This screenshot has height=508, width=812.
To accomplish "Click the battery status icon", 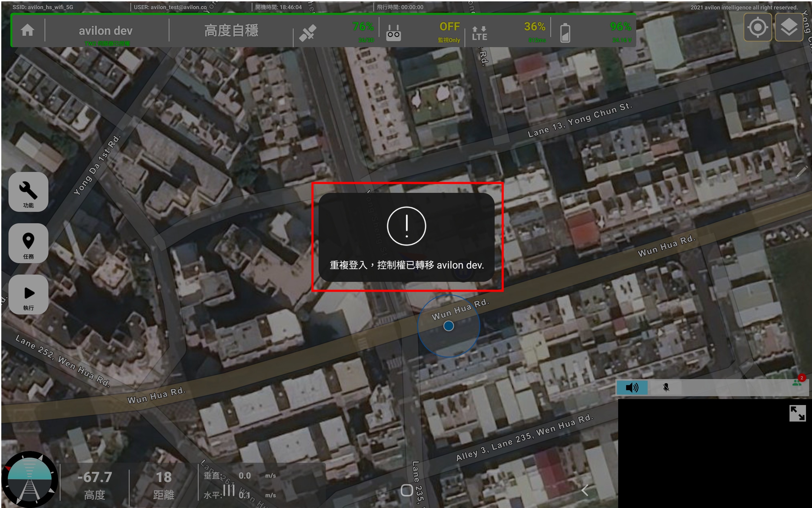I will 565,33.
